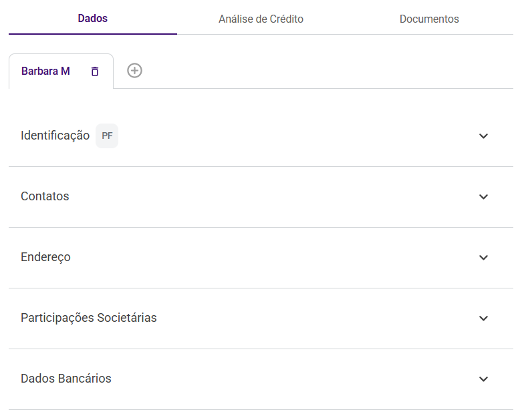Click the Dados Bancários heading text
522x420 pixels.
[x=66, y=379]
